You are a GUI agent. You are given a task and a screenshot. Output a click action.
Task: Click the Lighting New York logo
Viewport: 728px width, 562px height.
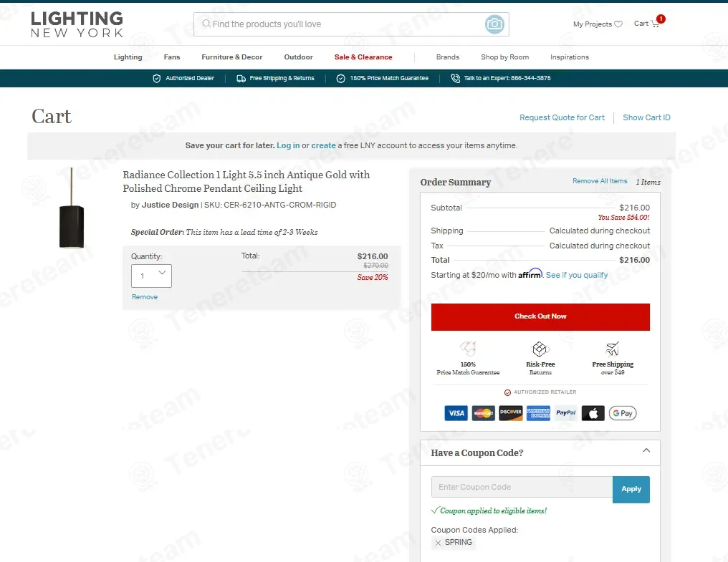[77, 24]
